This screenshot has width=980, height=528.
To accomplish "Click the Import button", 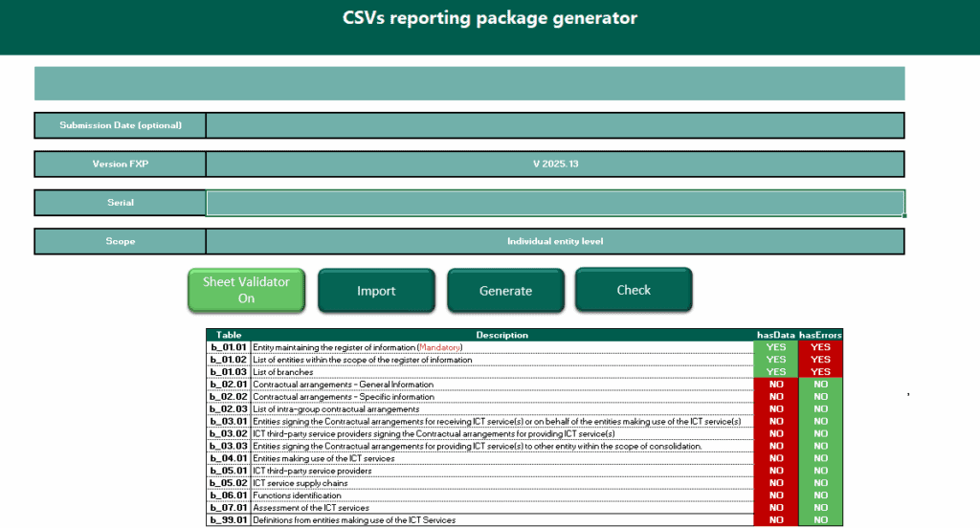I will coord(376,291).
